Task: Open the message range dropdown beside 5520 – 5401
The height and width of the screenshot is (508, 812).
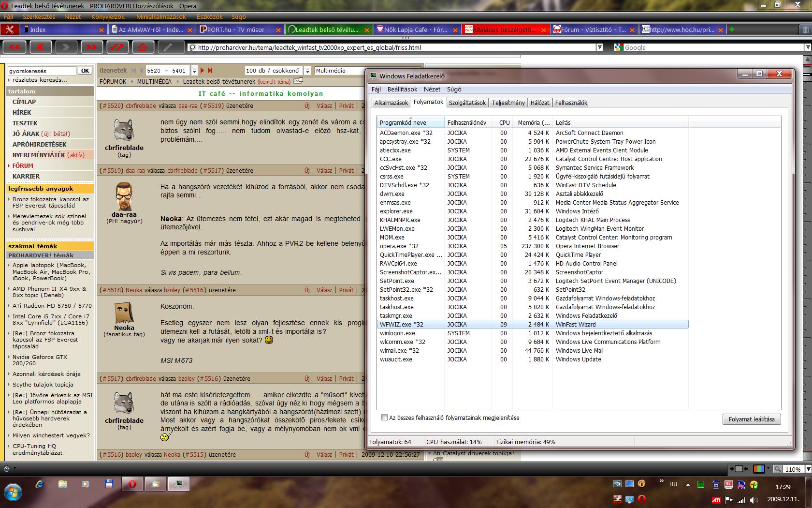Action: [x=194, y=71]
